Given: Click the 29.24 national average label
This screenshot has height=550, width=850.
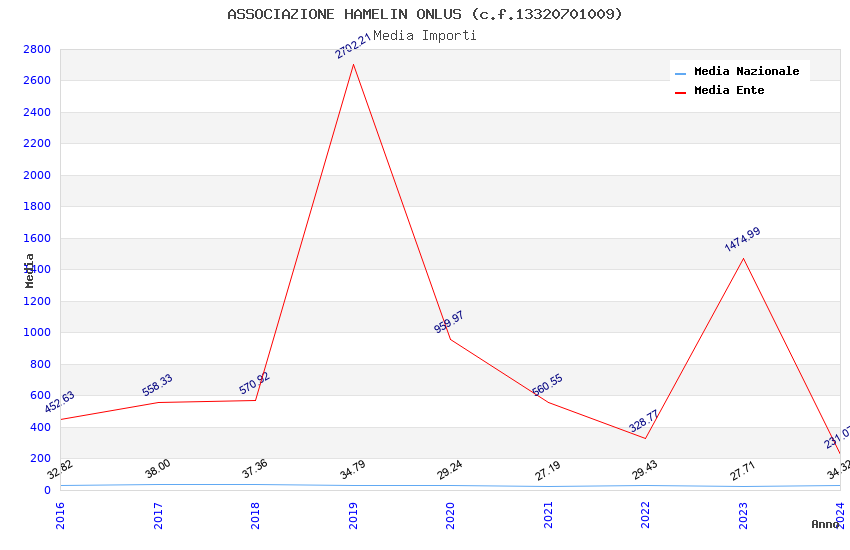Looking at the screenshot, I should [450, 470].
